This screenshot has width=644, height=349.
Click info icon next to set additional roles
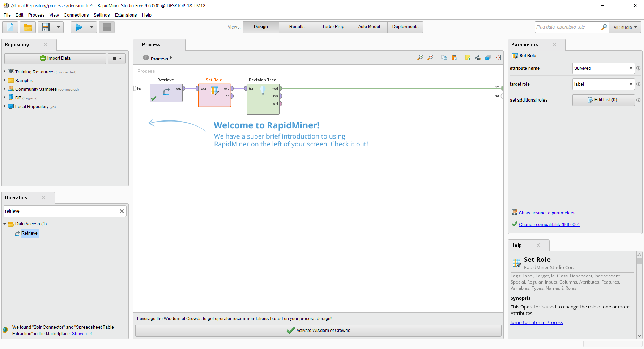(639, 100)
